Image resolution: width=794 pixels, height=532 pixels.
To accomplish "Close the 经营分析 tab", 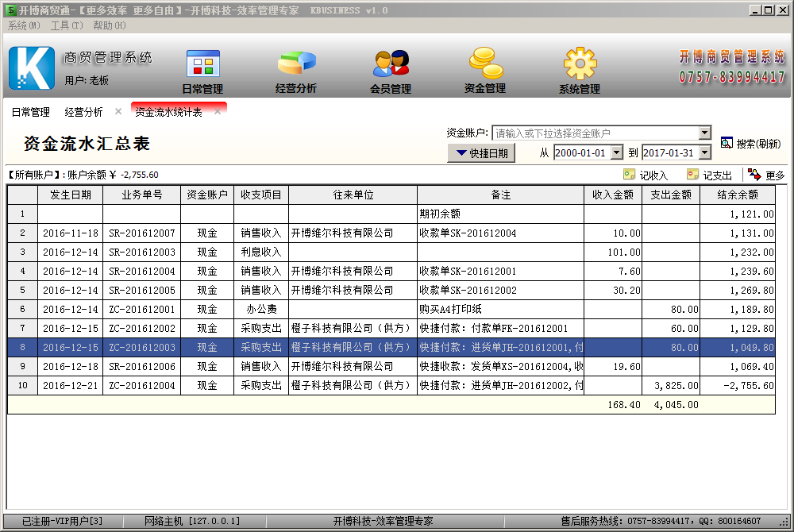I will [118, 111].
